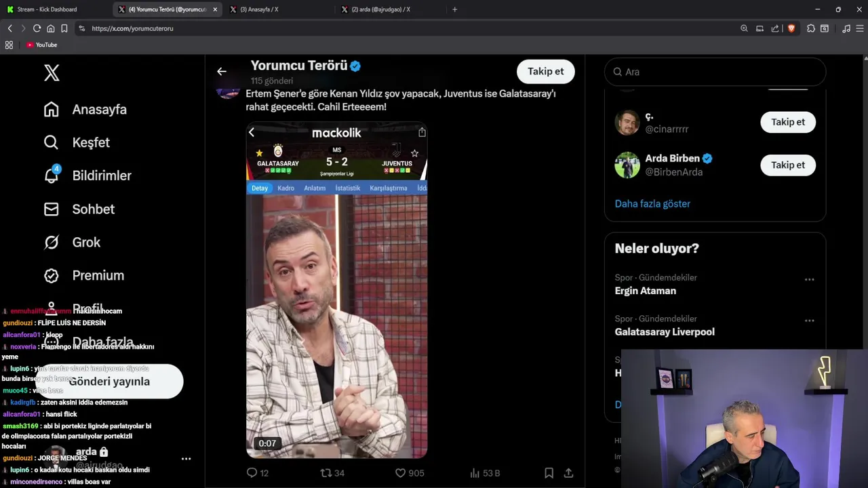
Task: Reload the page
Action: pos(37,28)
